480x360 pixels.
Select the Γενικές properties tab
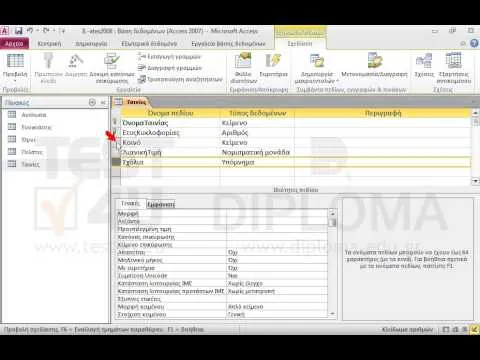click(130, 203)
